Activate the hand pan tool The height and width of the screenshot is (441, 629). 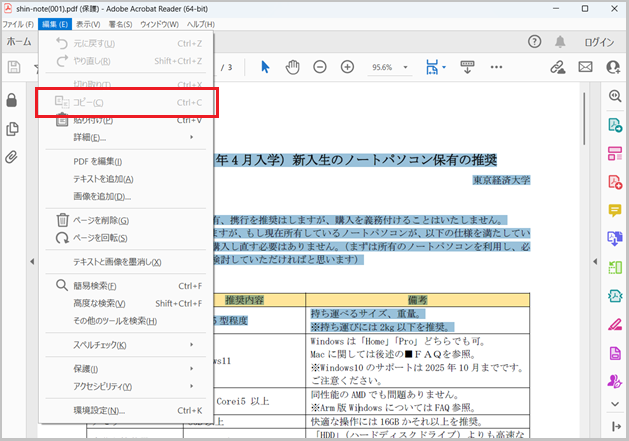coord(292,67)
